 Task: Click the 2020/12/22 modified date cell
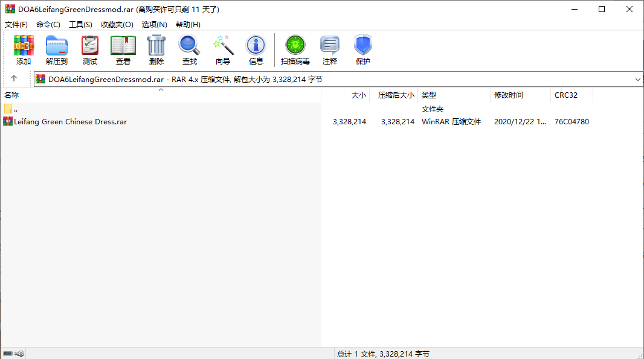(520, 121)
